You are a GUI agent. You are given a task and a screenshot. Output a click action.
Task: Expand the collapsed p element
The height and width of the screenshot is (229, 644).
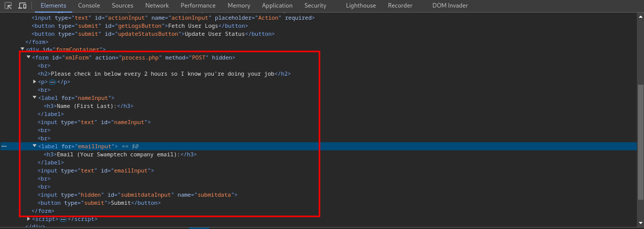[x=35, y=82]
